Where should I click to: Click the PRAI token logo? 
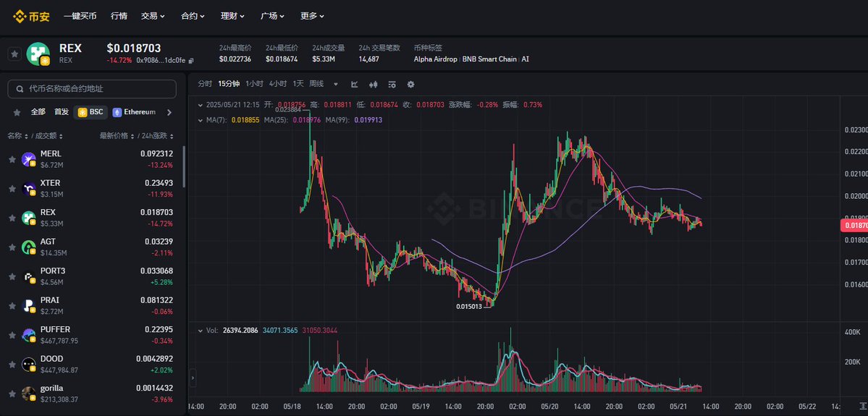[x=29, y=306]
